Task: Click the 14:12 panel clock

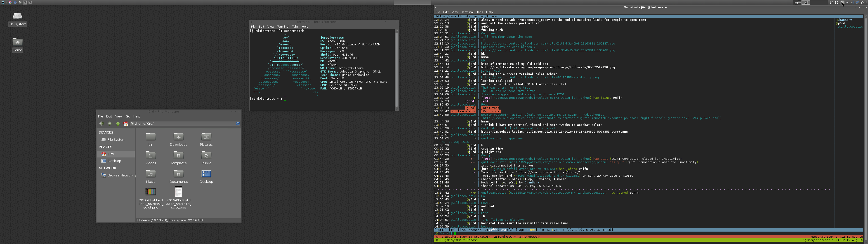Action: click(x=834, y=2)
